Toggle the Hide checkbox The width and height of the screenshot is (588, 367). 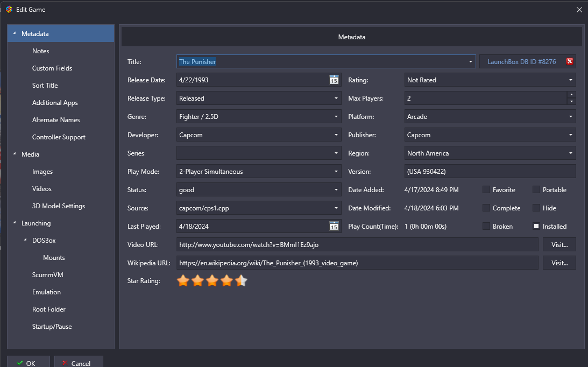click(536, 208)
